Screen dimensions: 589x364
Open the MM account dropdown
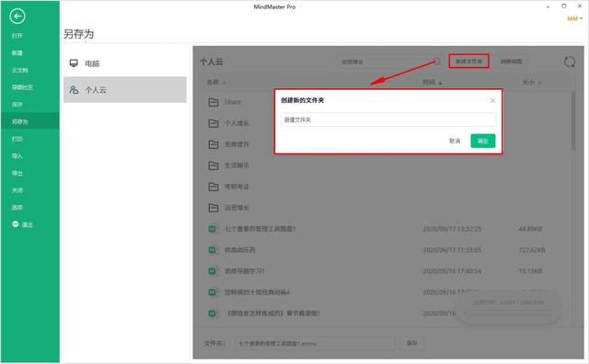[574, 18]
